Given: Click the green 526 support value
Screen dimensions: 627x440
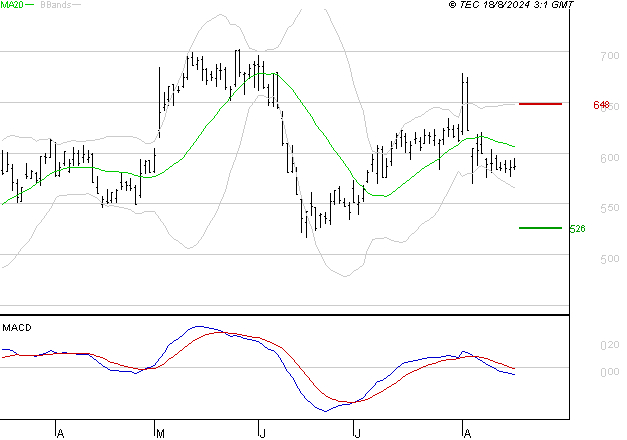Looking at the screenshot, I should click(x=577, y=229).
